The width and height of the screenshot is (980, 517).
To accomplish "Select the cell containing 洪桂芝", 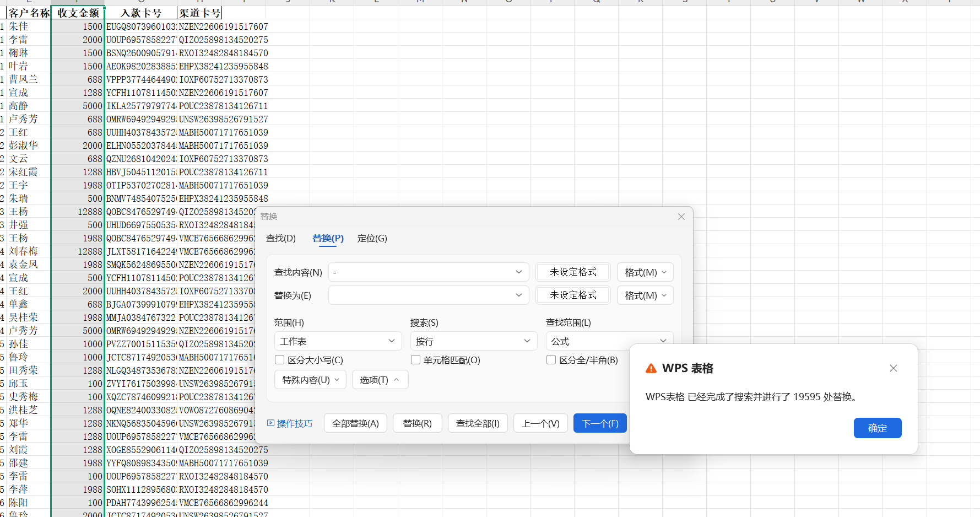I will [29, 410].
